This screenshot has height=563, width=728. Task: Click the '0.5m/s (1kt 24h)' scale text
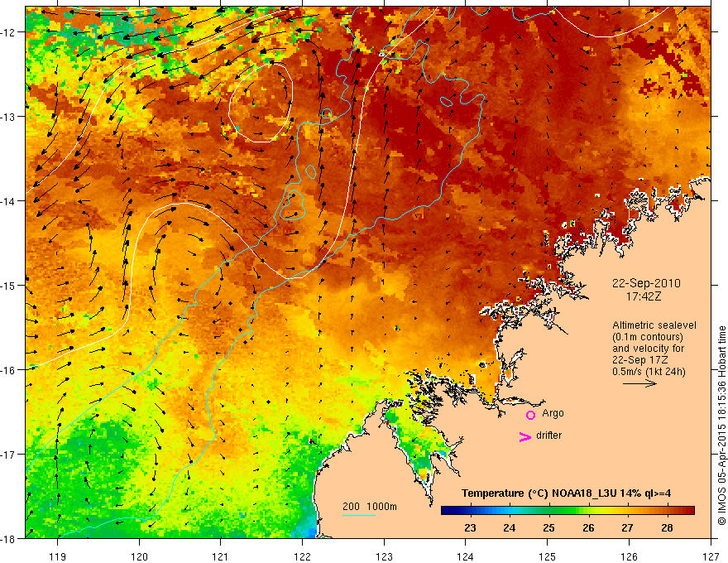point(649,372)
